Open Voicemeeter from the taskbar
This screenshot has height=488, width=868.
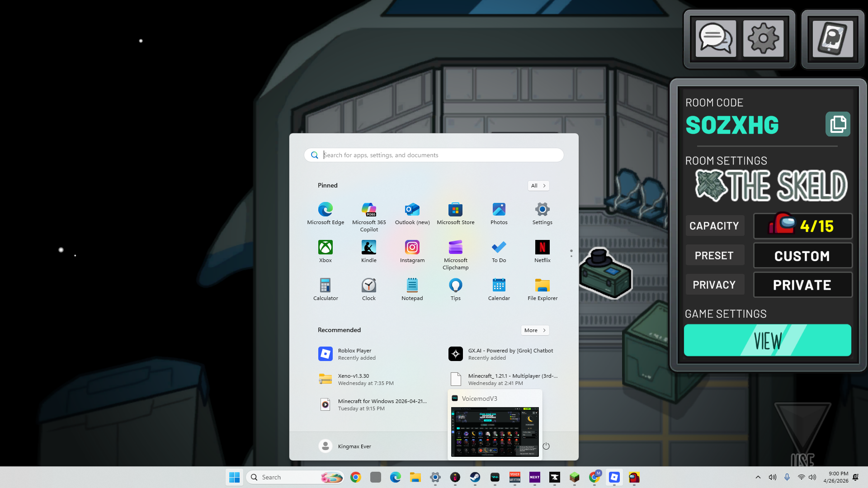click(x=515, y=477)
